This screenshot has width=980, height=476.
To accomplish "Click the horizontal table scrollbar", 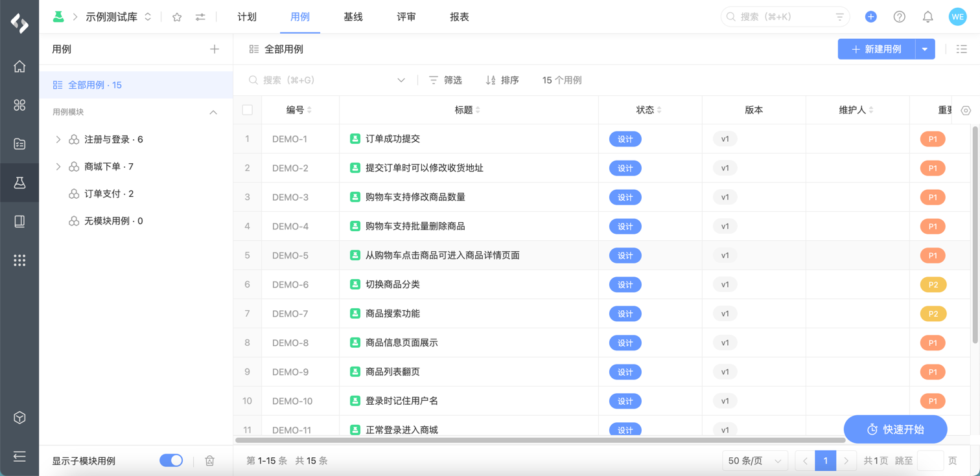I will click(x=541, y=440).
